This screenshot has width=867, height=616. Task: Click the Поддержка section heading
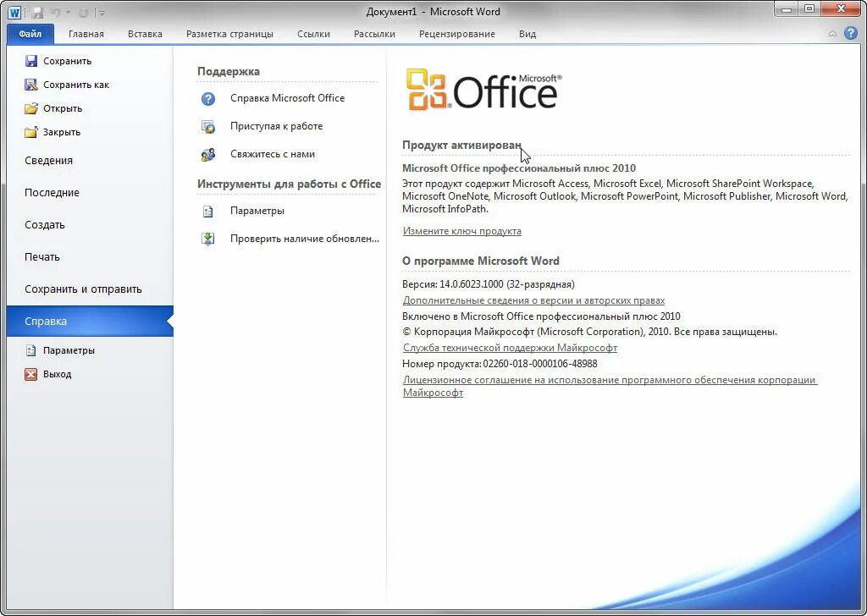click(x=229, y=71)
